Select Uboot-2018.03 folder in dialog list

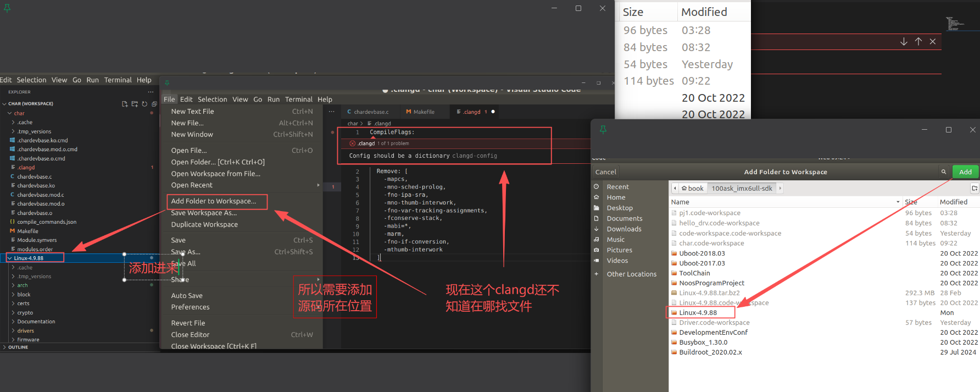click(x=702, y=253)
